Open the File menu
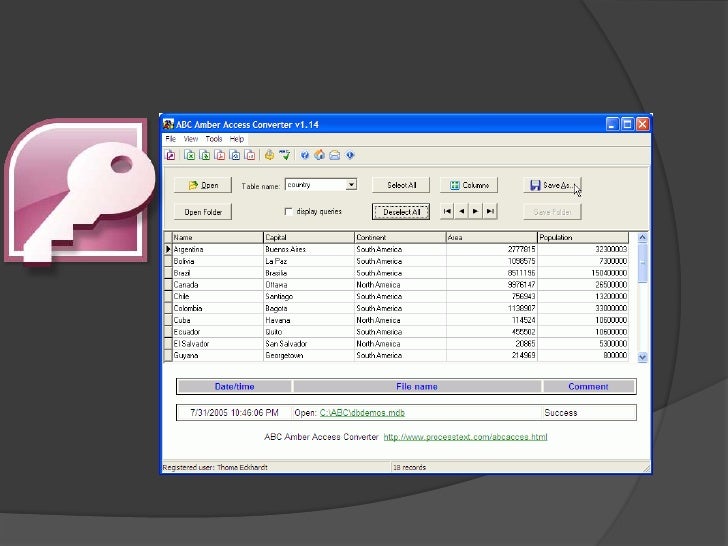This screenshot has height=546, width=728. click(170, 139)
